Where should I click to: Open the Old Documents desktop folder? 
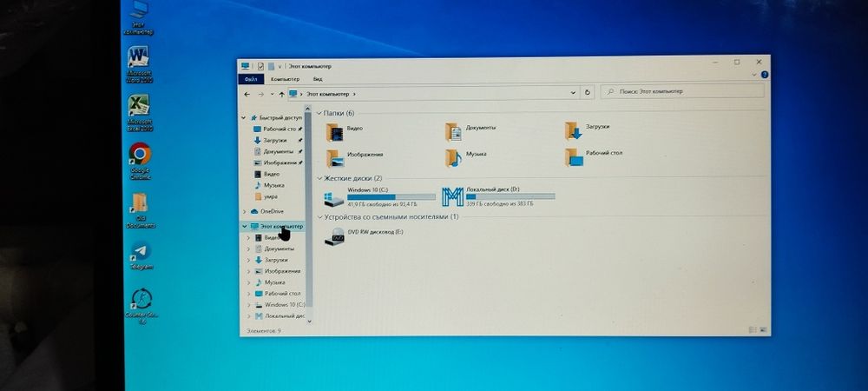point(140,210)
